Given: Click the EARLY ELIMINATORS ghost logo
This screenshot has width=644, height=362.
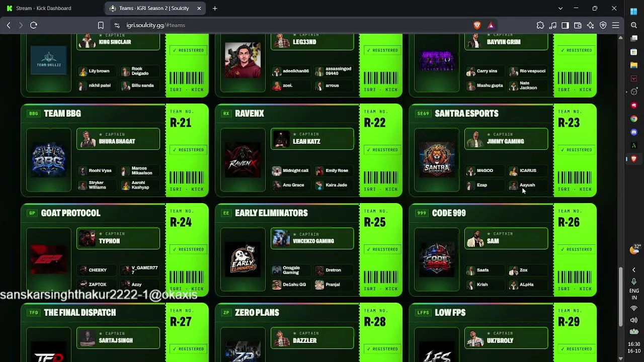Looking at the screenshot, I should coord(243,259).
